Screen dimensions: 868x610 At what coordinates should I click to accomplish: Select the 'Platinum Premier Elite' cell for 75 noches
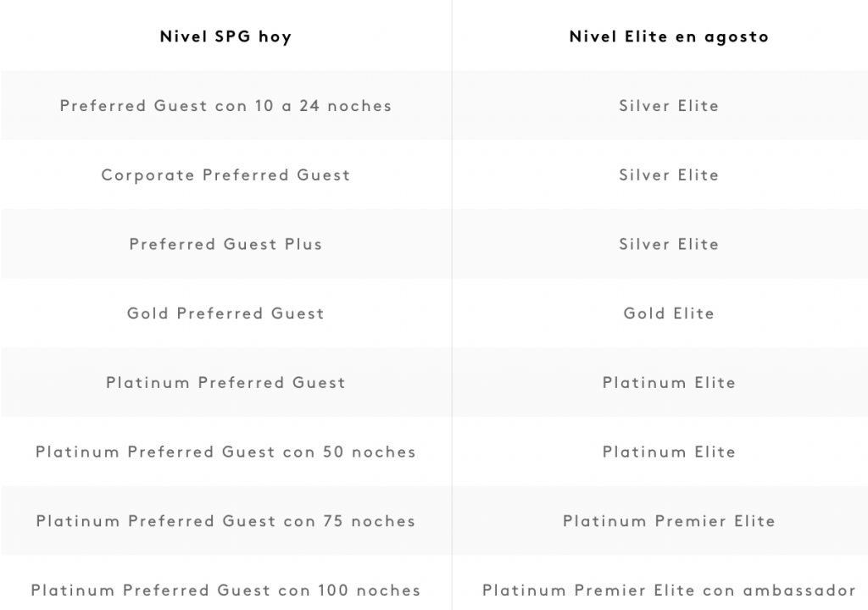coord(669,521)
